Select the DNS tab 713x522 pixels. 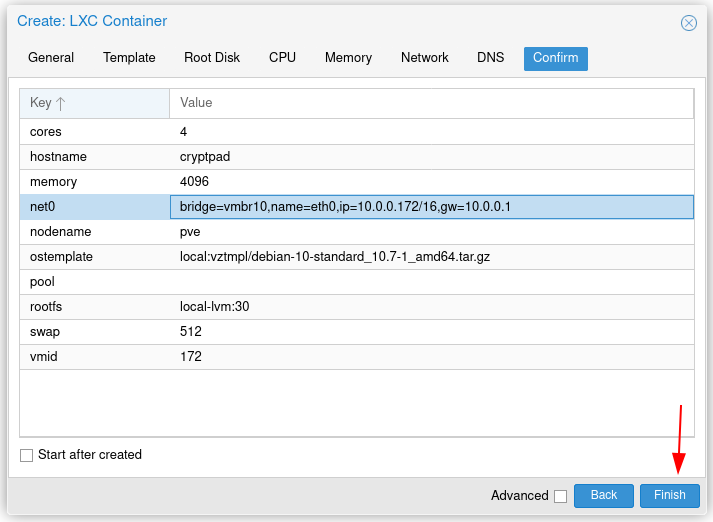point(491,58)
